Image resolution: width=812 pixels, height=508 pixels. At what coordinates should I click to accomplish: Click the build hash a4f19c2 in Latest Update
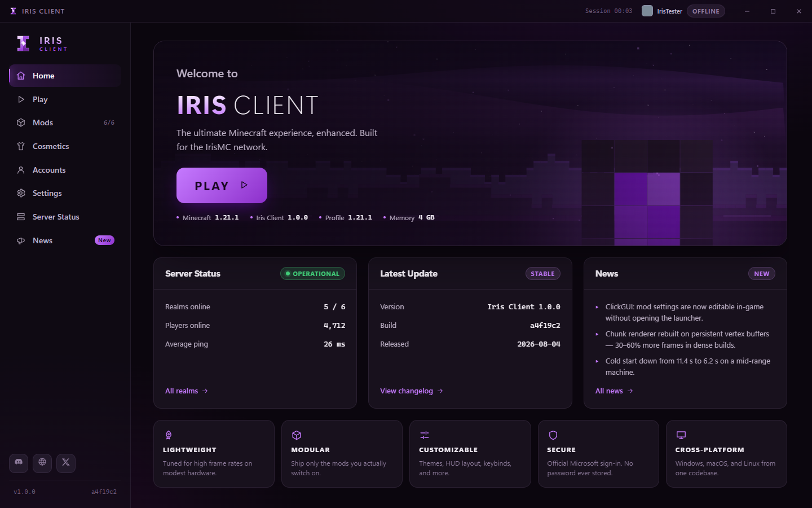tap(545, 325)
